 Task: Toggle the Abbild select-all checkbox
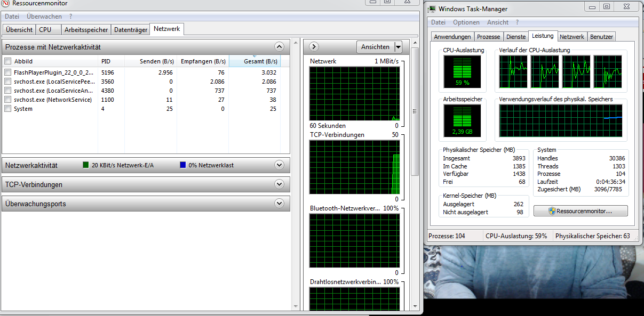point(7,61)
